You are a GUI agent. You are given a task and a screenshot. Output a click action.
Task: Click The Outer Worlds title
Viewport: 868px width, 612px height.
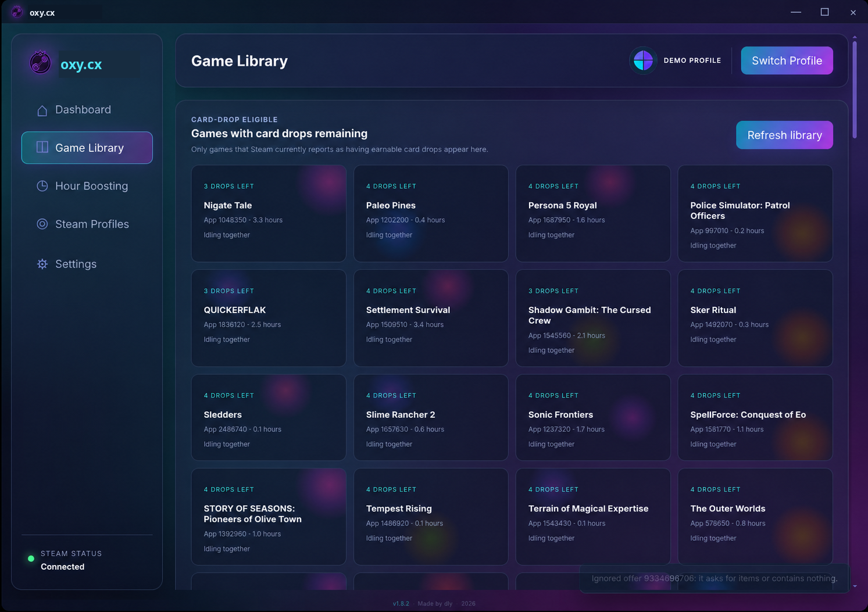point(728,509)
